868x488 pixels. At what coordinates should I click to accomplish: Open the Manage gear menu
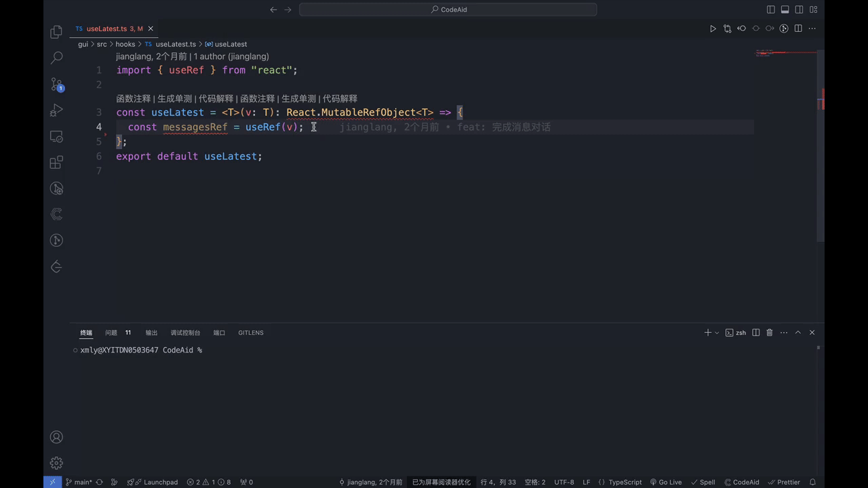57,463
